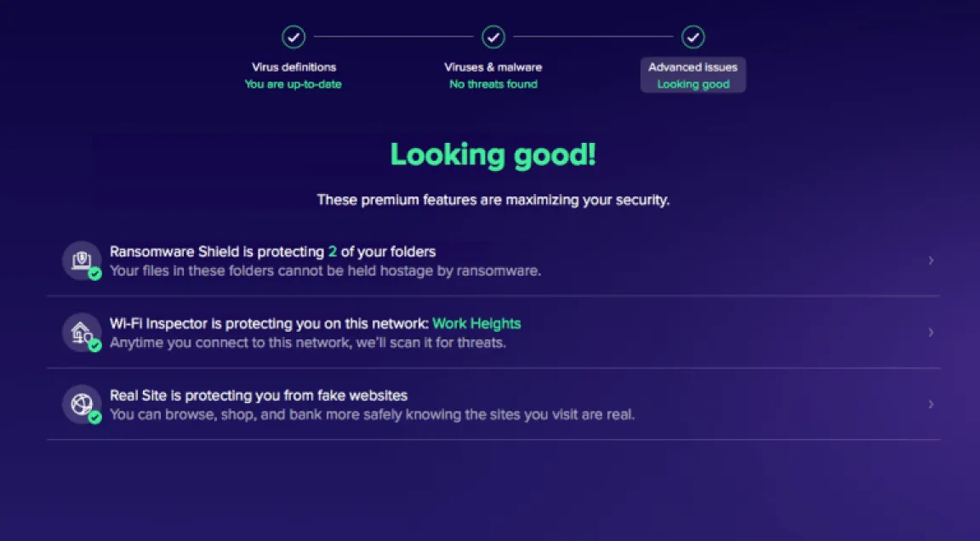Viewport: 980px width, 541px height.
Task: Click the Advanced issues checkmark circle
Action: [x=693, y=37]
